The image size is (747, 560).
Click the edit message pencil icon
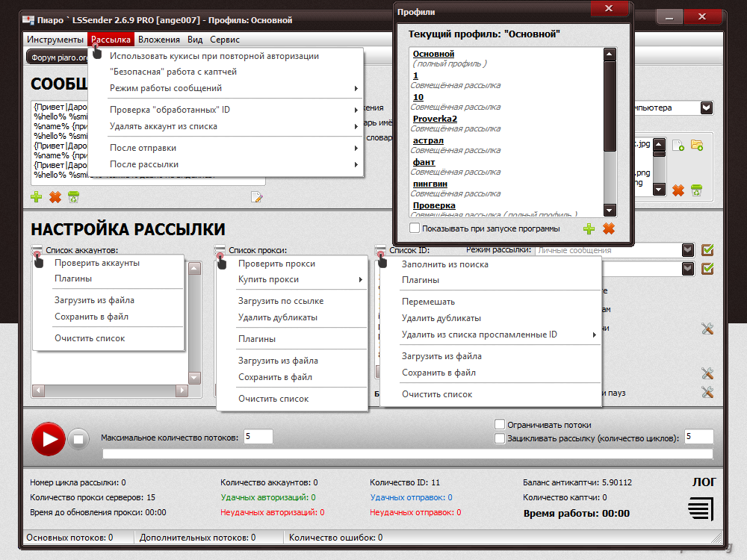point(256,197)
